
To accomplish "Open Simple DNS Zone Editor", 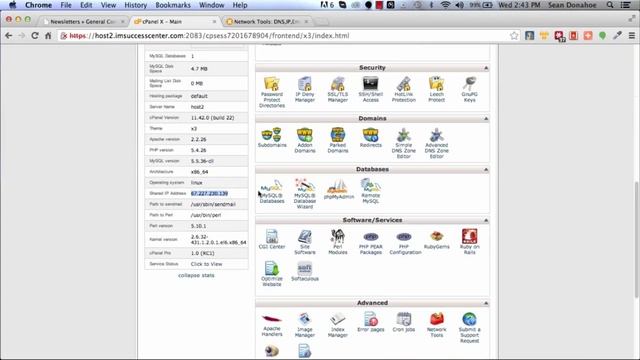I will [x=404, y=143].
